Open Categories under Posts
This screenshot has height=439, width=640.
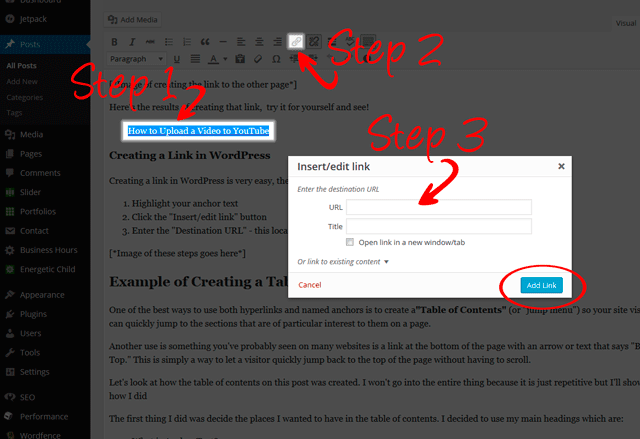(24, 98)
